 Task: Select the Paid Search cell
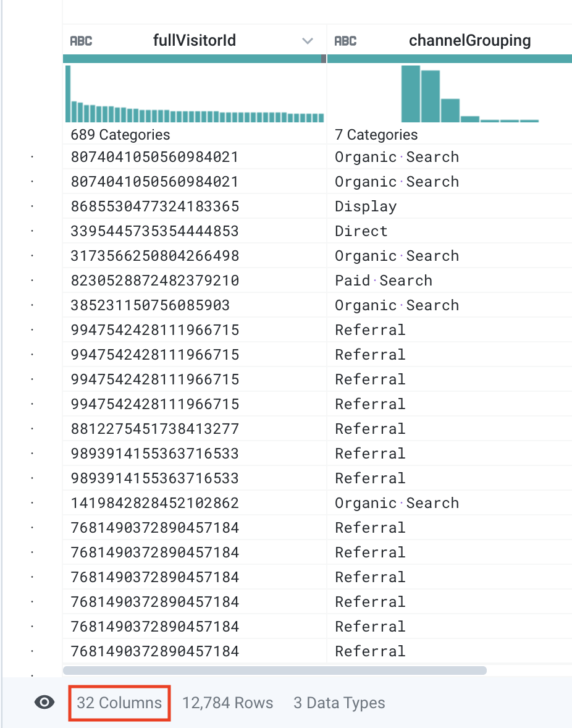point(383,281)
